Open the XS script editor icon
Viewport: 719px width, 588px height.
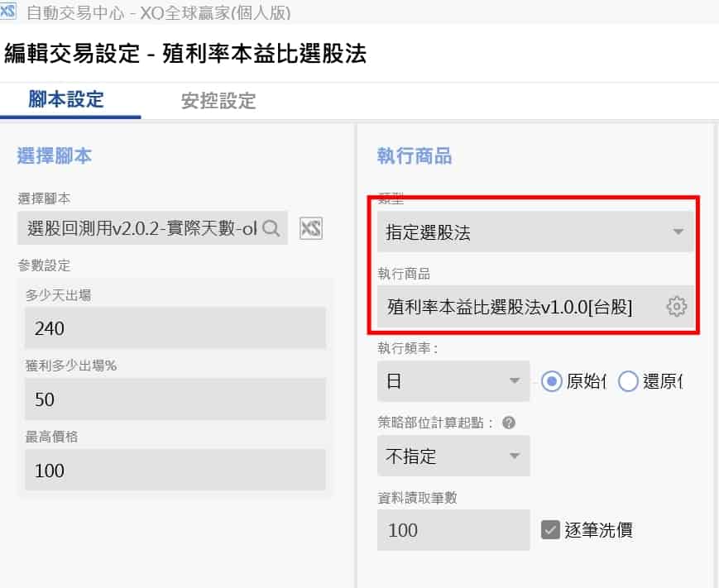point(310,228)
